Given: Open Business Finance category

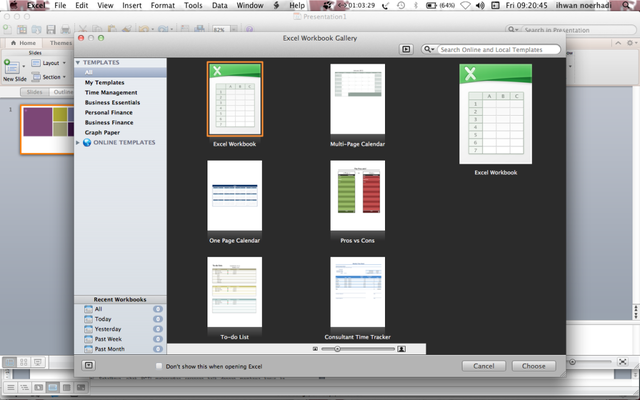Looking at the screenshot, I should 109,122.
